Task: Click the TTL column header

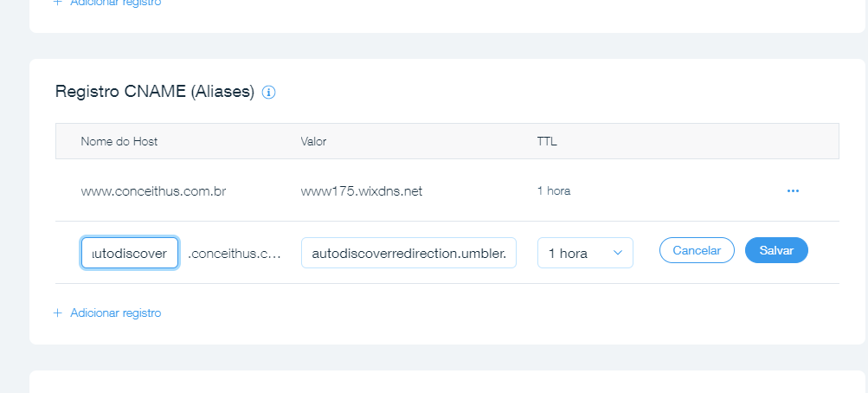Action: pyautogui.click(x=547, y=141)
